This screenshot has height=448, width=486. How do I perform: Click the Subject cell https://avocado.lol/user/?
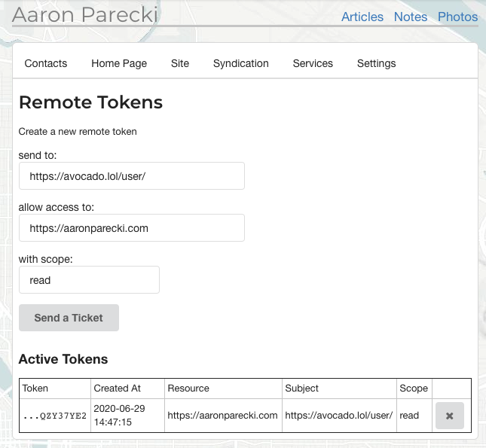(x=339, y=416)
